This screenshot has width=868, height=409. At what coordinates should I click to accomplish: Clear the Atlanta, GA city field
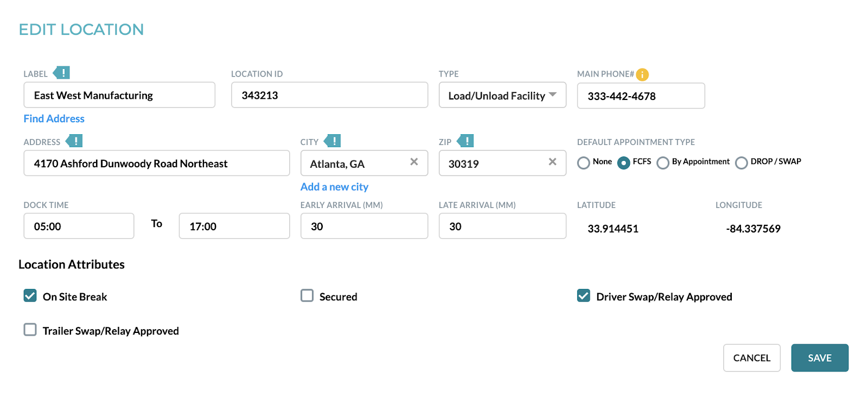(x=414, y=162)
